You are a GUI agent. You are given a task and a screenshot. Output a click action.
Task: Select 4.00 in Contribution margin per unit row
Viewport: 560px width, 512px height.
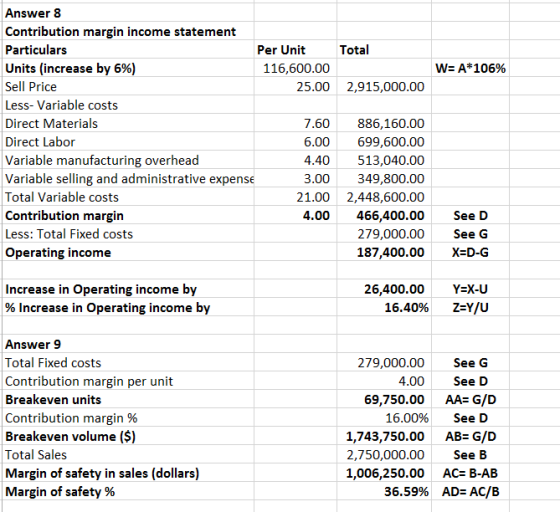[x=411, y=382]
